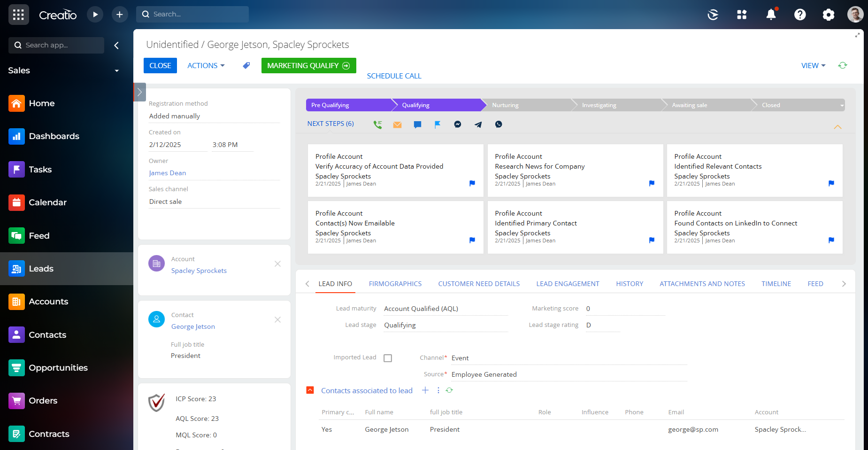Click the Messenger icon in Next Steps
868x450 pixels.
tap(458, 124)
